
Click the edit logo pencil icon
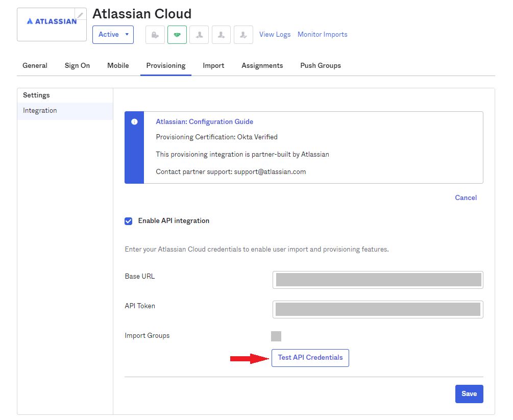coord(80,15)
